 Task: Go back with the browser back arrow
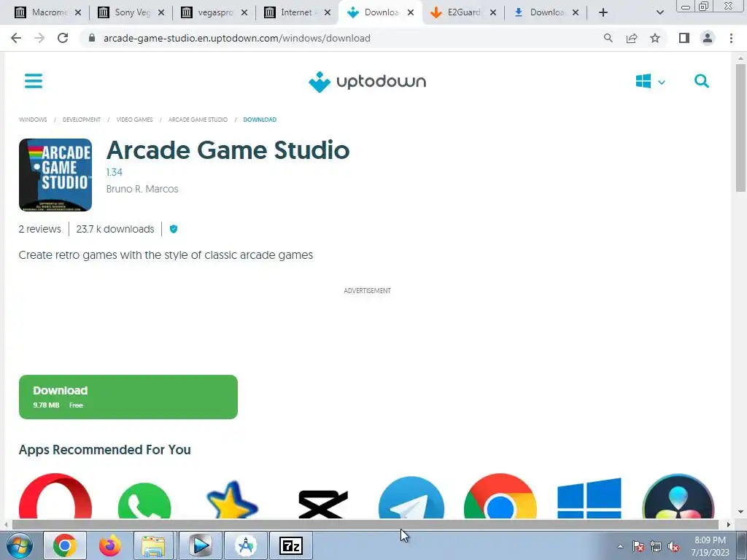point(16,38)
